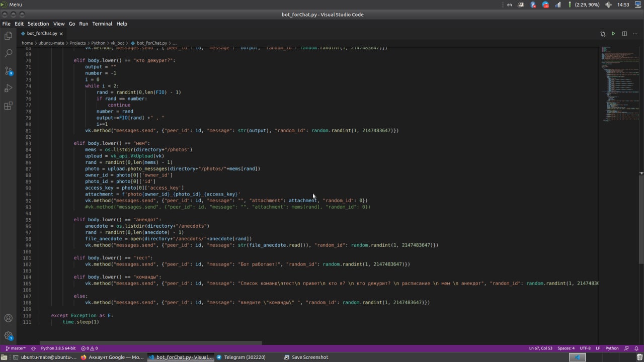This screenshot has width=644, height=362.
Task: Split the editor to the right
Action: pyautogui.click(x=624, y=34)
